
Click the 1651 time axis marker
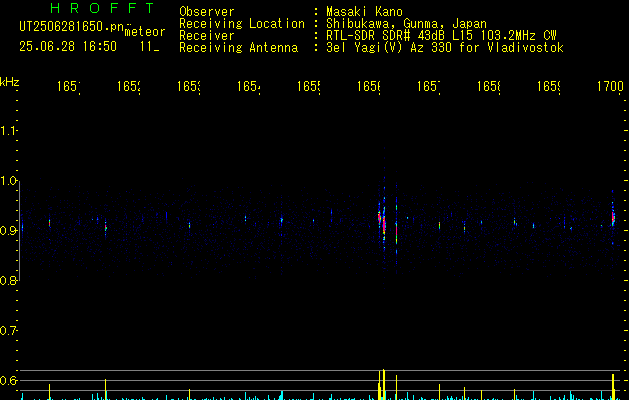tap(68, 86)
